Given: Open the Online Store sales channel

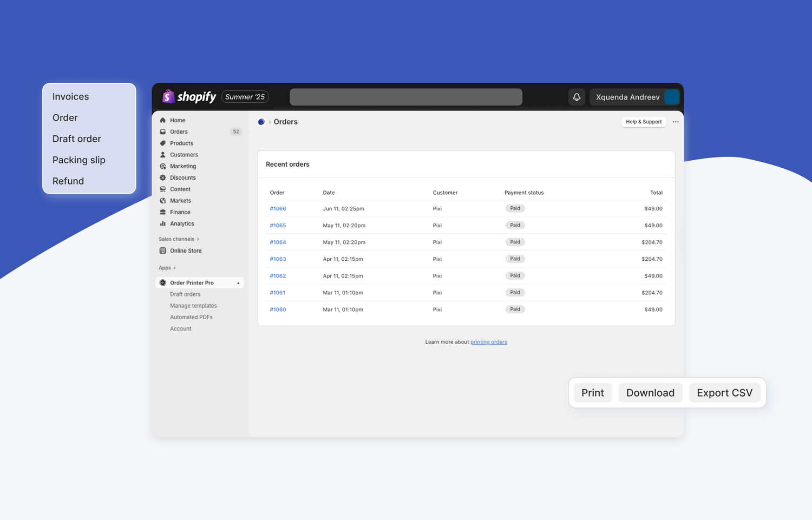Looking at the screenshot, I should pyautogui.click(x=186, y=251).
